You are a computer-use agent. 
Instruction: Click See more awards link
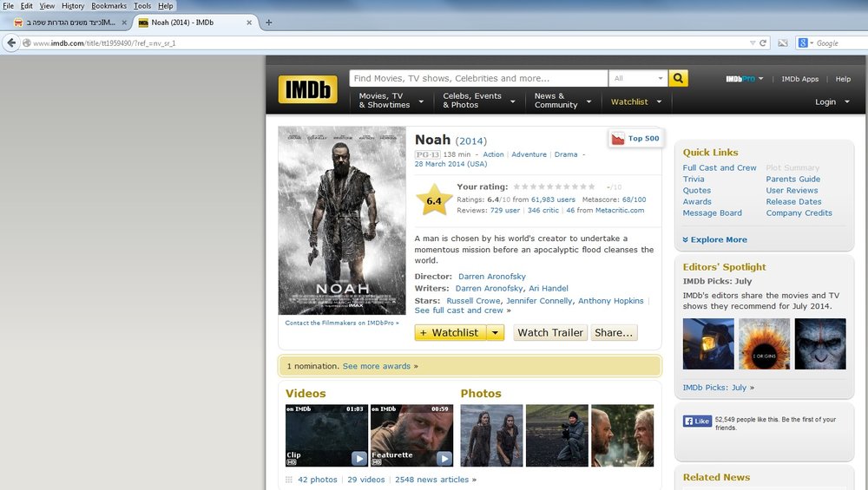tap(377, 366)
